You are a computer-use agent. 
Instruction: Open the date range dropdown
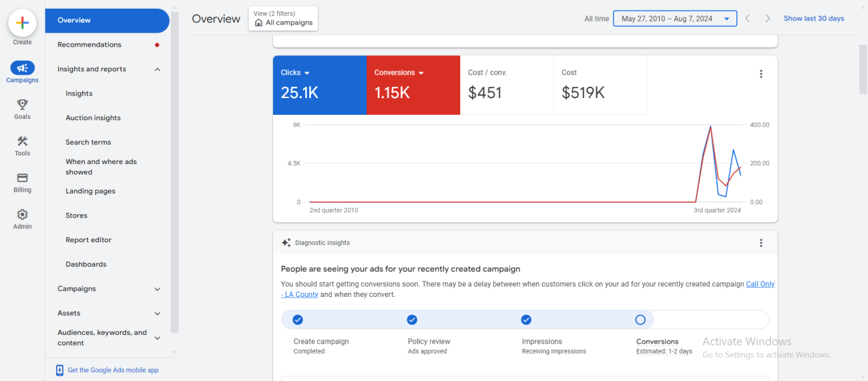(674, 19)
